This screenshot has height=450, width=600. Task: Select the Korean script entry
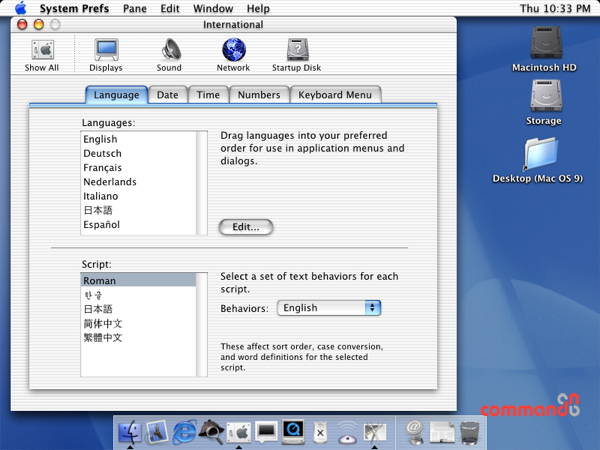pyautogui.click(x=139, y=295)
